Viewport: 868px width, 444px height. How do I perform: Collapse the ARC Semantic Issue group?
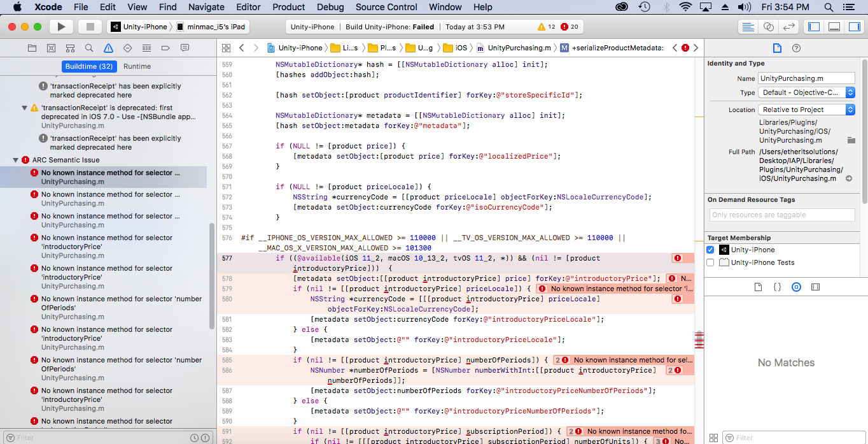coord(15,160)
